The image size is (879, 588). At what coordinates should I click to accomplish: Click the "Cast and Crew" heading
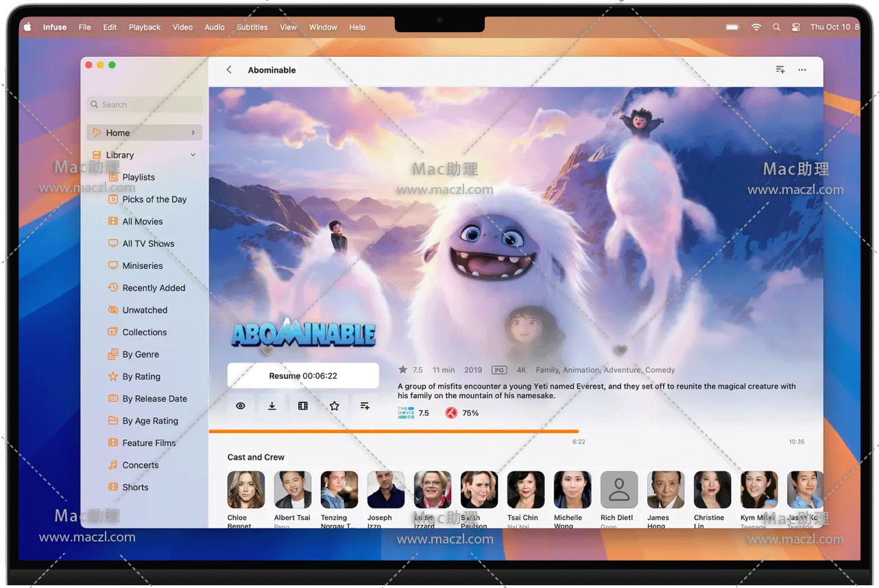[256, 457]
